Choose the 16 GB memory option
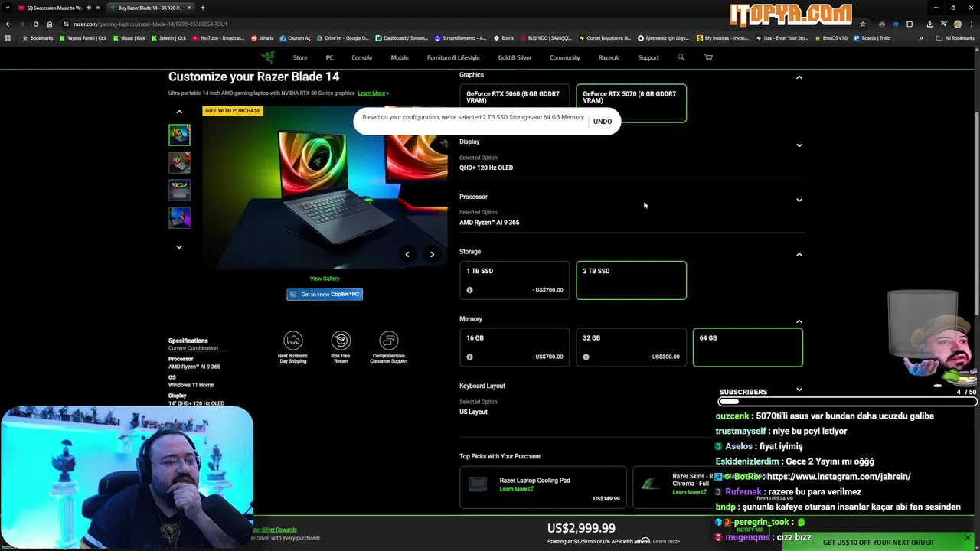The height and width of the screenshot is (551, 980). click(x=514, y=347)
